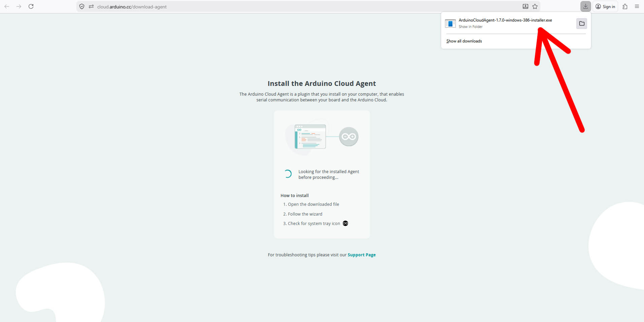Click step '2. Follow the wizard'
The image size is (644, 322).
point(303,214)
